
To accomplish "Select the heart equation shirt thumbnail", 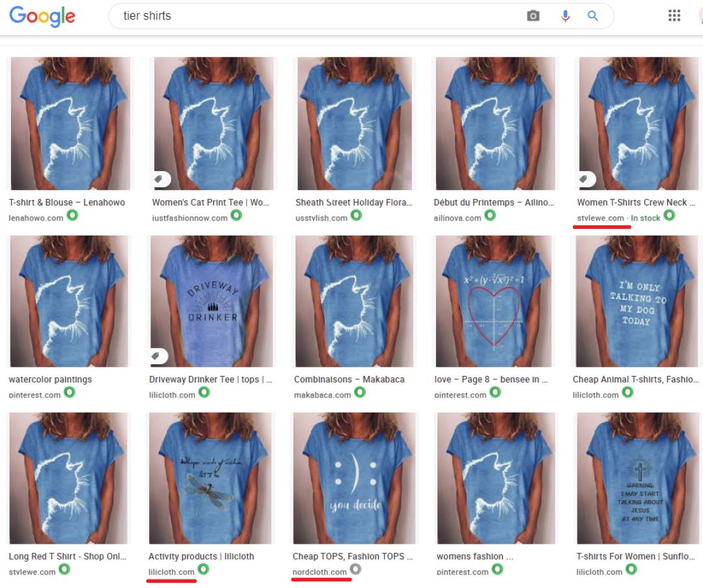I will (x=495, y=301).
